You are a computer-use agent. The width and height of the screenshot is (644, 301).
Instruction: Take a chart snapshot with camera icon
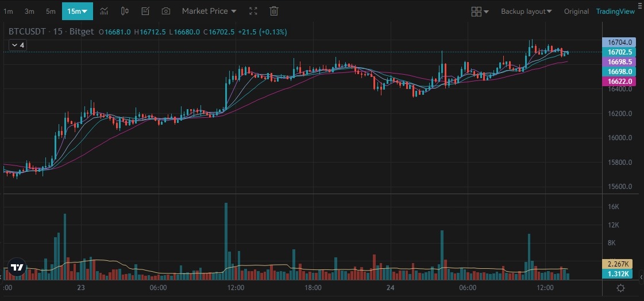pyautogui.click(x=166, y=11)
